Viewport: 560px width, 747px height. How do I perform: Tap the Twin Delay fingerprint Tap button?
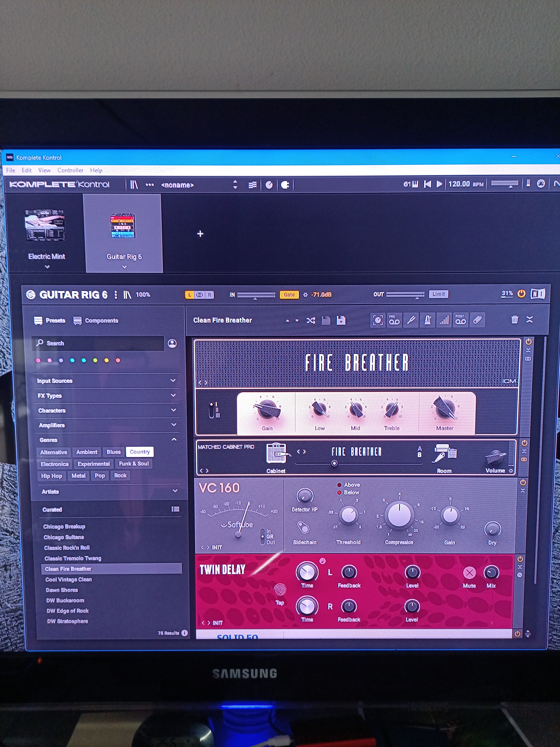click(x=280, y=590)
